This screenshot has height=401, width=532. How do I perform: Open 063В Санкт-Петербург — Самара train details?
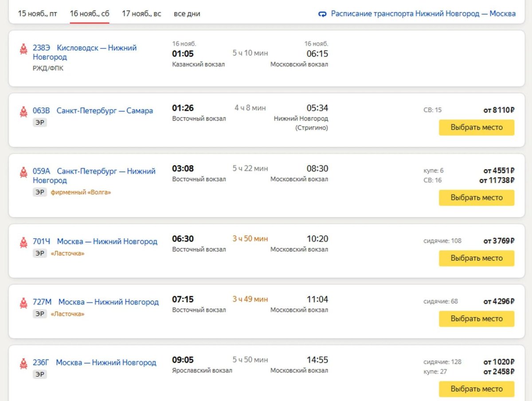93,111
